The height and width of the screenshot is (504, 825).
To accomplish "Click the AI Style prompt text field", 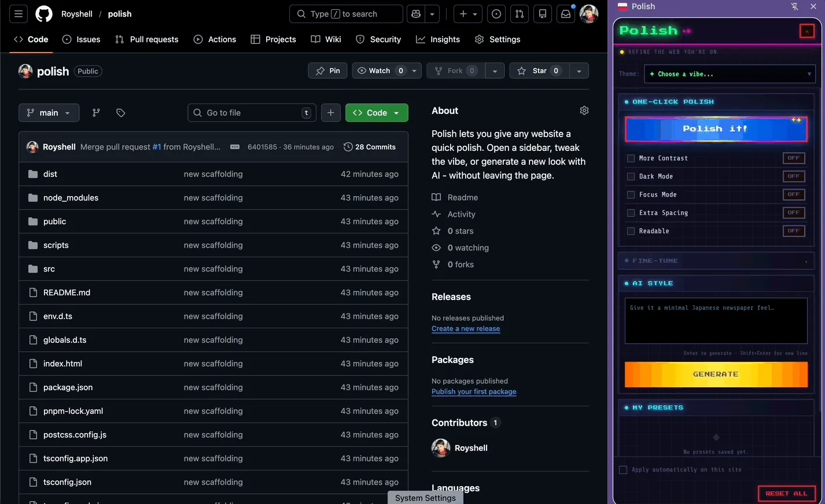I will pyautogui.click(x=716, y=321).
